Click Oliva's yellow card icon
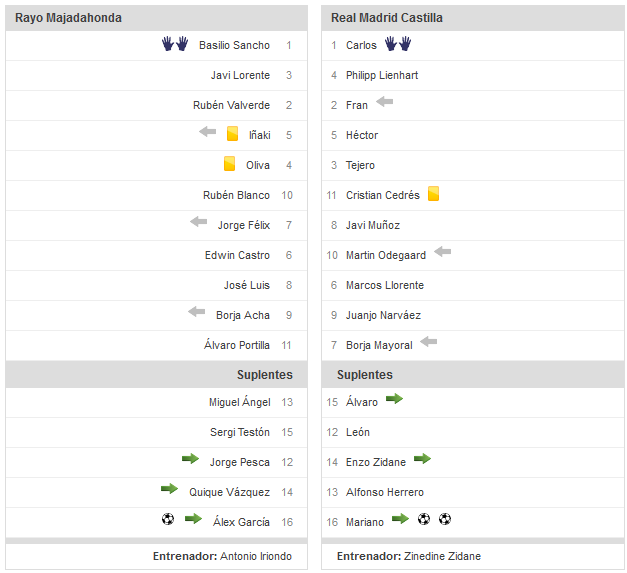Viewport: 627px width, 573px height. pos(229,164)
